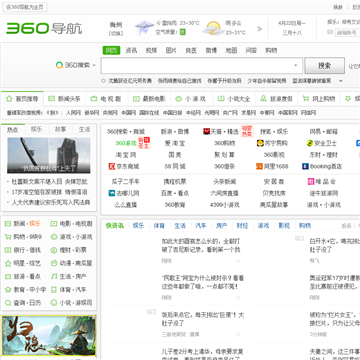Dismiss the 民歌王阿宝 news item with X
Image resolution: width=360 pixels, height=360 pixels.
[238, 298]
